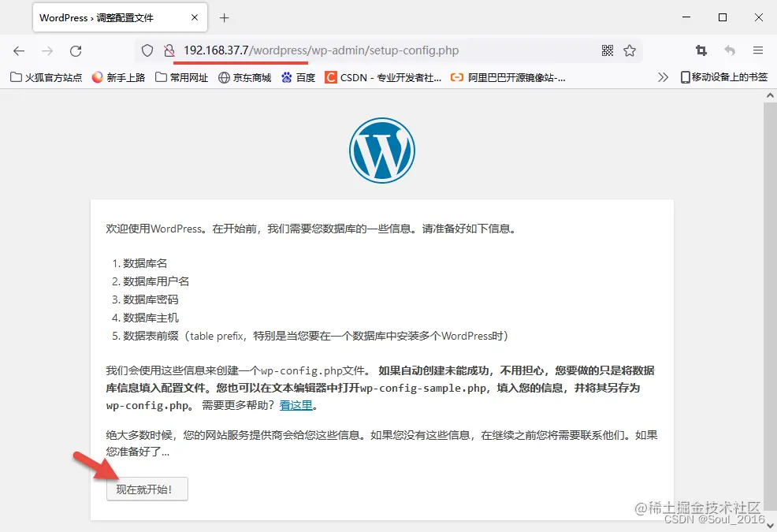The height and width of the screenshot is (532, 777).
Task: Click the scrollbar down arrow
Action: click(x=770, y=526)
